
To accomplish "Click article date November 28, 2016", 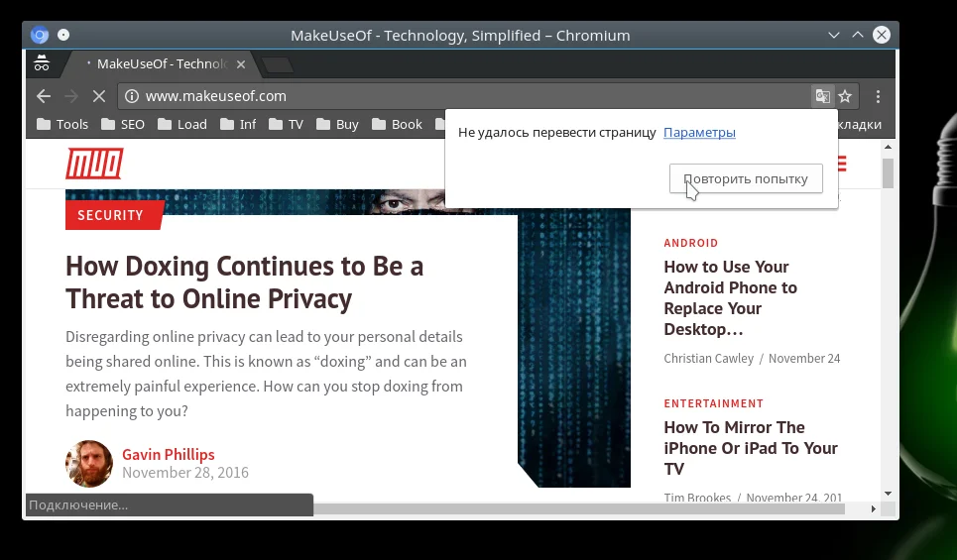I will 185,473.
